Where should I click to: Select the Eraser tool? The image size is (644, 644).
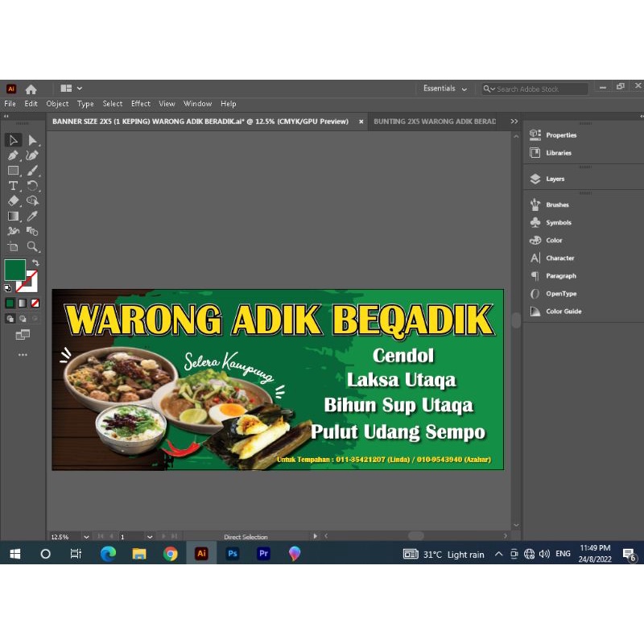click(x=13, y=201)
